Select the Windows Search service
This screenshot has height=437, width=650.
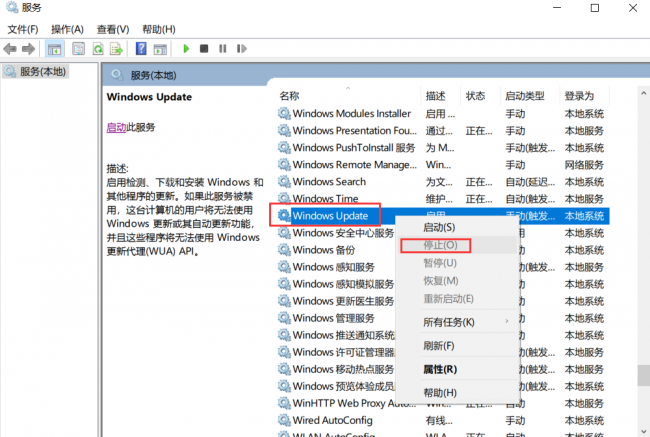(x=443, y=182)
